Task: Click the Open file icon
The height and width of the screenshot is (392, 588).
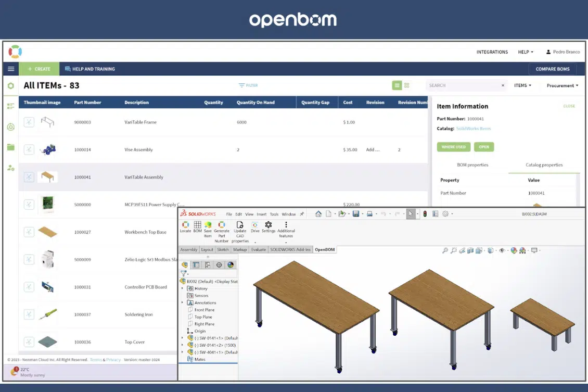Action: pos(342,214)
